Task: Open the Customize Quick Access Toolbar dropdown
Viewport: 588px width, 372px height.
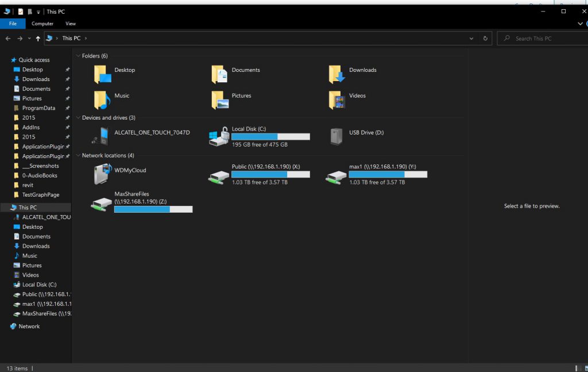Action: coord(38,11)
